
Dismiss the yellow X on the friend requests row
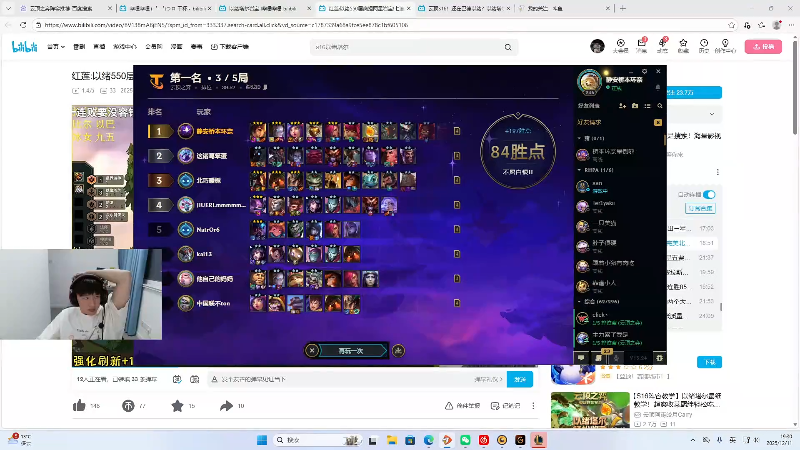click(x=658, y=122)
